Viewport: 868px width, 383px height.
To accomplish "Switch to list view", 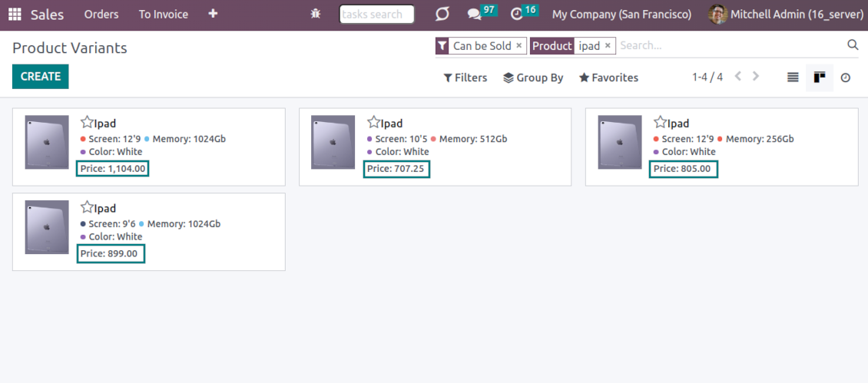I will coord(793,78).
